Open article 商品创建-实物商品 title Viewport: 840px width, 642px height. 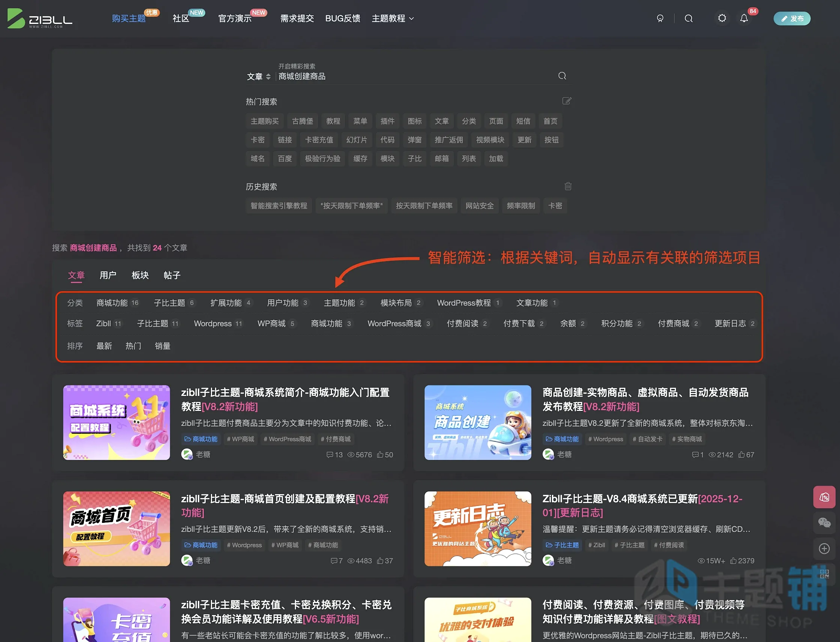coord(646,399)
